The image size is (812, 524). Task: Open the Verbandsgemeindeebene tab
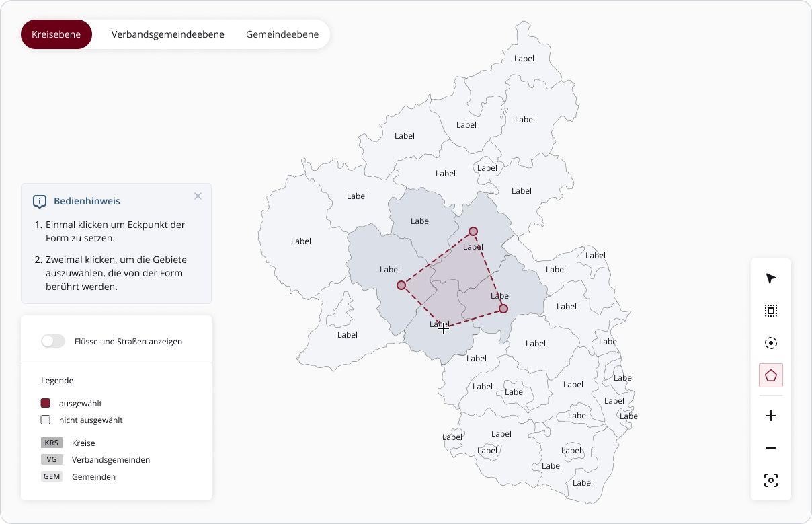168,34
